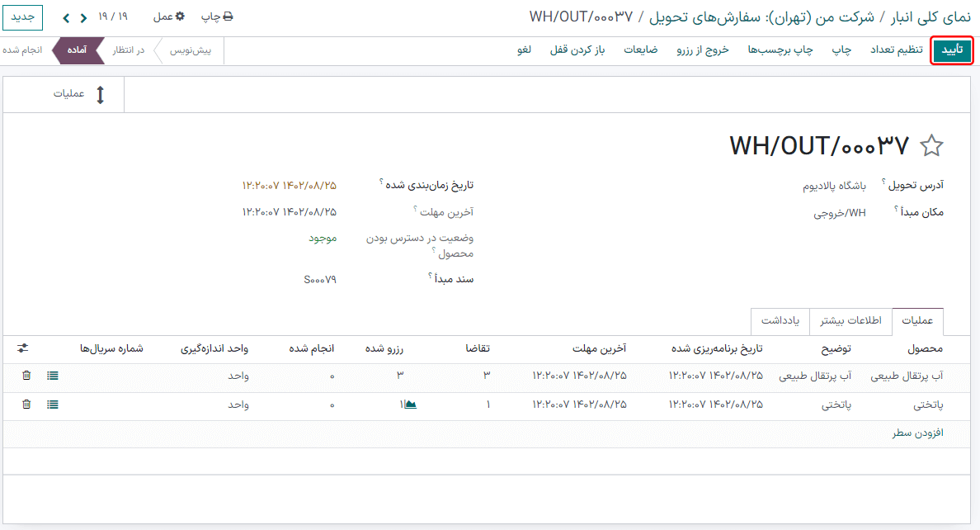Select the آماده status stage
Image resolution: width=980 pixels, height=530 pixels.
(x=77, y=50)
